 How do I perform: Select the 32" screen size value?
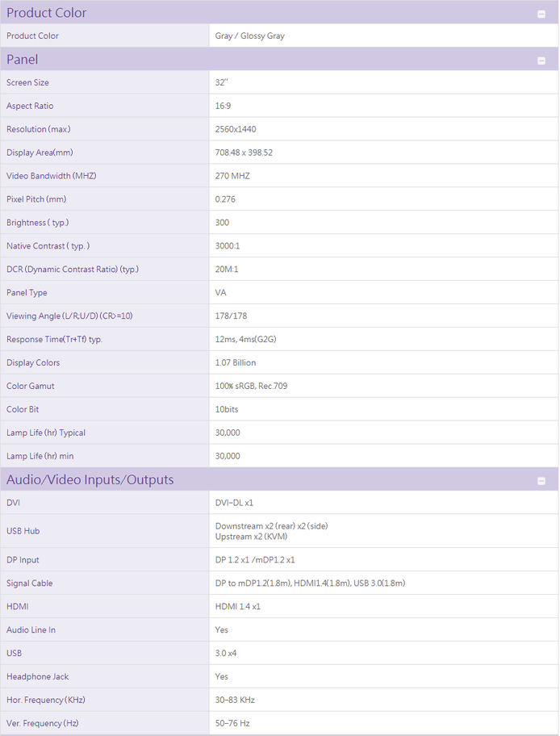pos(222,82)
